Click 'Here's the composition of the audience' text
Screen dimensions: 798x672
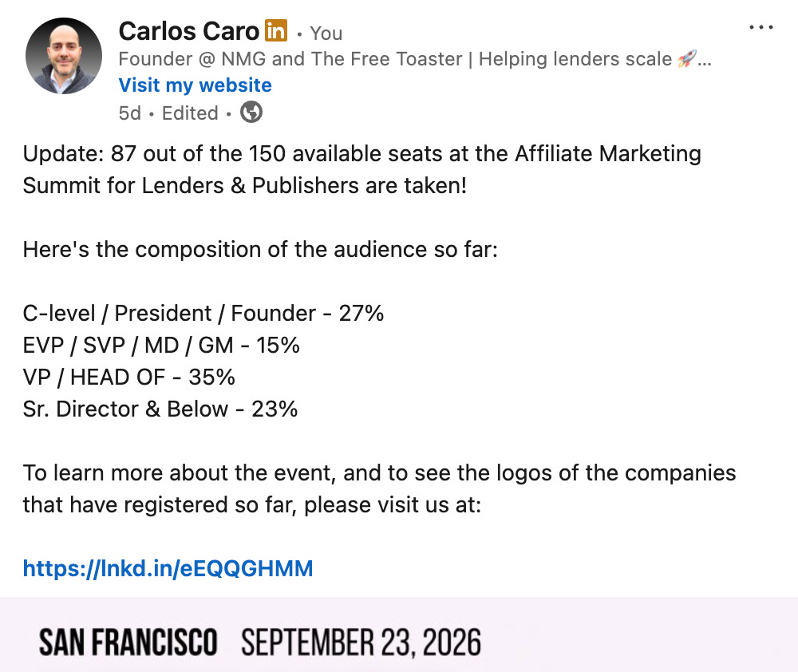[261, 250]
